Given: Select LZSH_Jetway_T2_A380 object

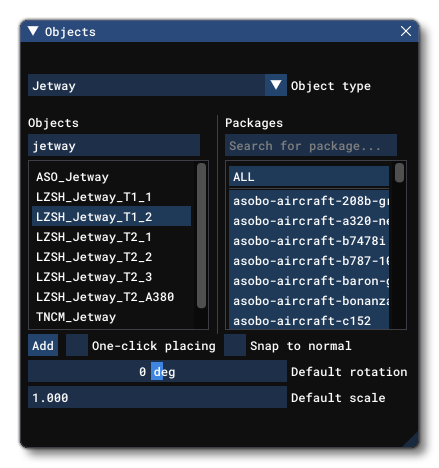Looking at the screenshot, I should [111, 297].
